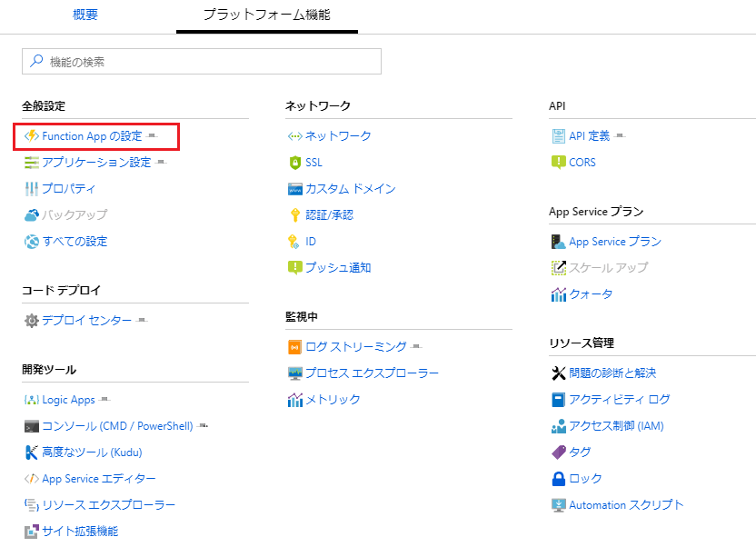Open 認証/承認 link
The height and width of the screenshot is (547, 756).
[330, 215]
